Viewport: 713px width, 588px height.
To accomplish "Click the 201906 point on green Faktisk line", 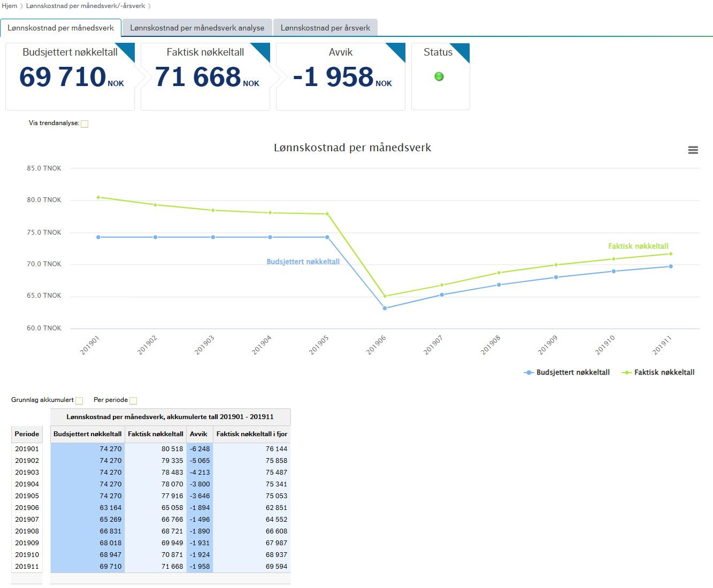I will click(385, 296).
